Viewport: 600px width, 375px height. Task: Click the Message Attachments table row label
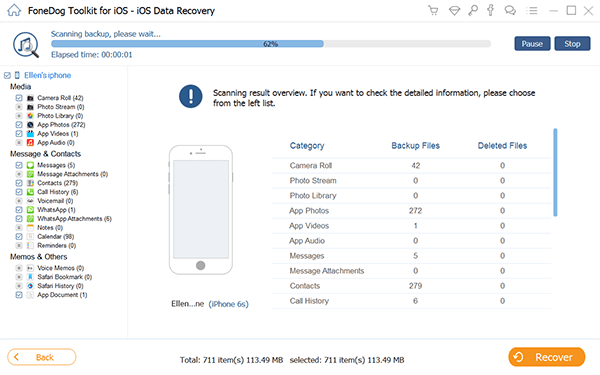pyautogui.click(x=327, y=271)
